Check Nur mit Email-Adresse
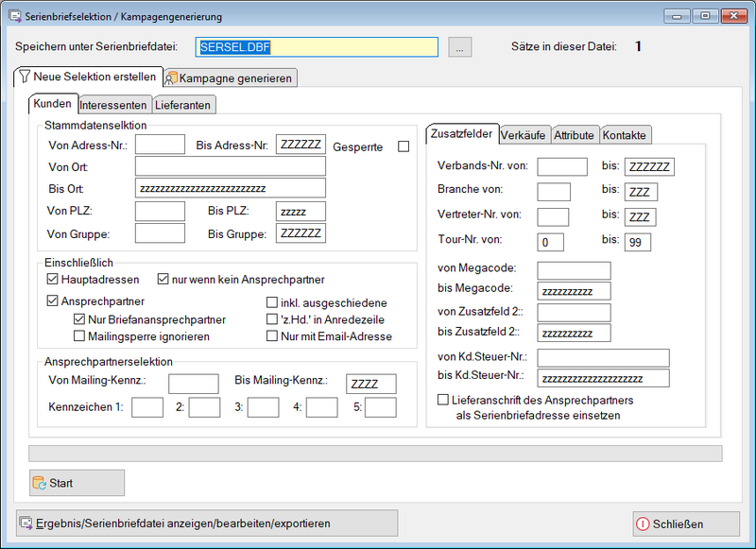This screenshot has width=756, height=549. pyautogui.click(x=272, y=335)
